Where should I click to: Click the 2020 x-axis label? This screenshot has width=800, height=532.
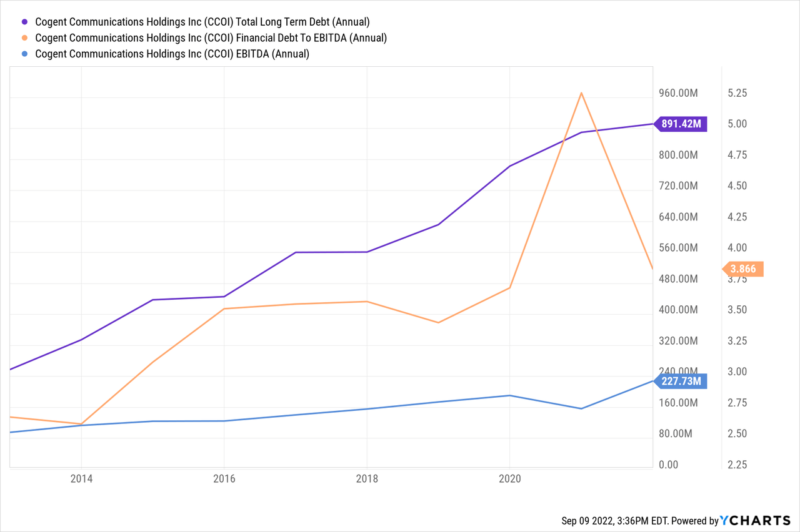tap(510, 478)
